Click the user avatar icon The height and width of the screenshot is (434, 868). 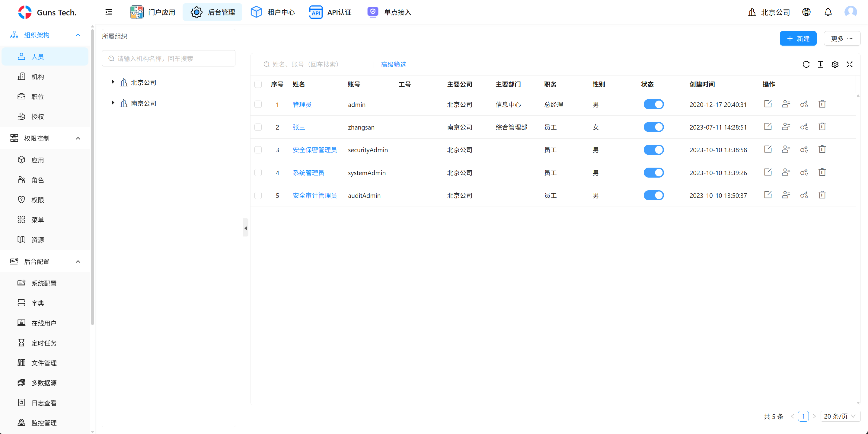[x=850, y=12]
